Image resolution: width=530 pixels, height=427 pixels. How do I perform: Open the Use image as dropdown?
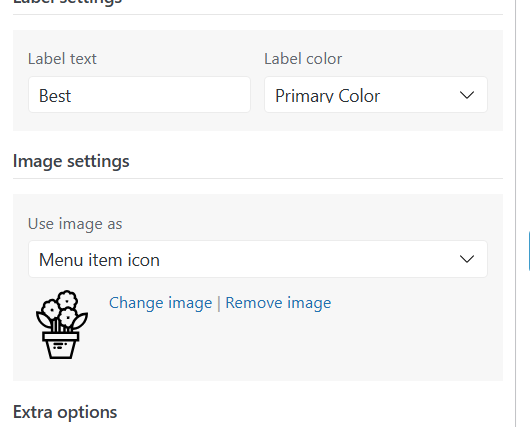tap(258, 259)
